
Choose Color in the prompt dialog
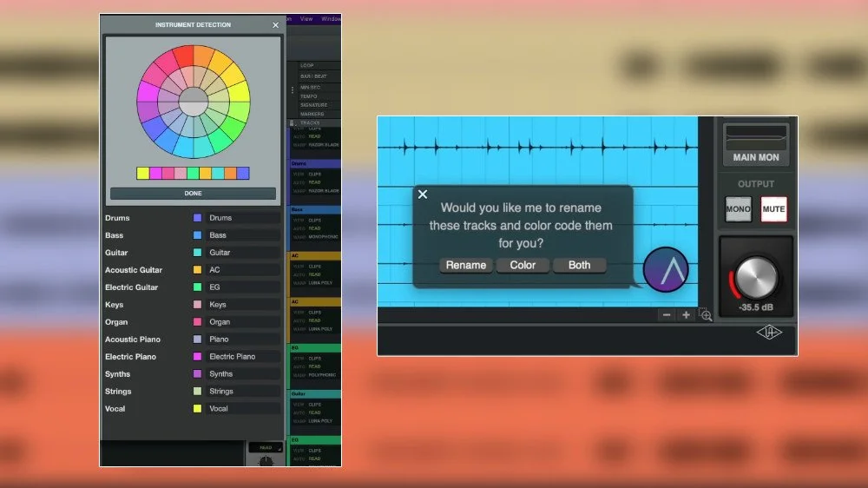(523, 266)
